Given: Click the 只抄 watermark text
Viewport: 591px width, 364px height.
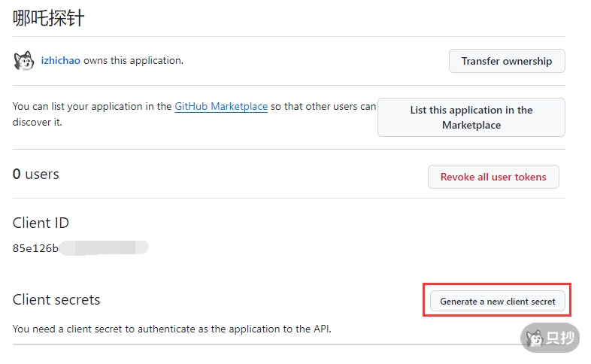Looking at the screenshot, I should 560,338.
